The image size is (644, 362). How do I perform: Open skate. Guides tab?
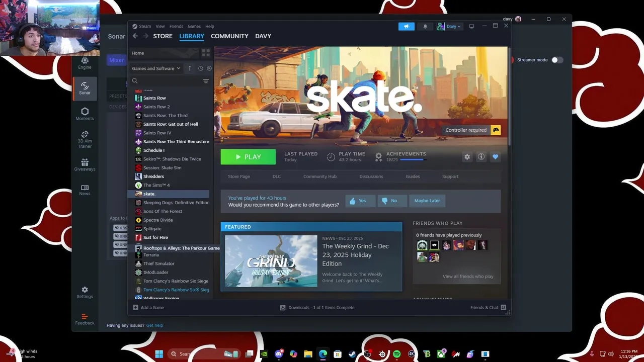coord(413,176)
